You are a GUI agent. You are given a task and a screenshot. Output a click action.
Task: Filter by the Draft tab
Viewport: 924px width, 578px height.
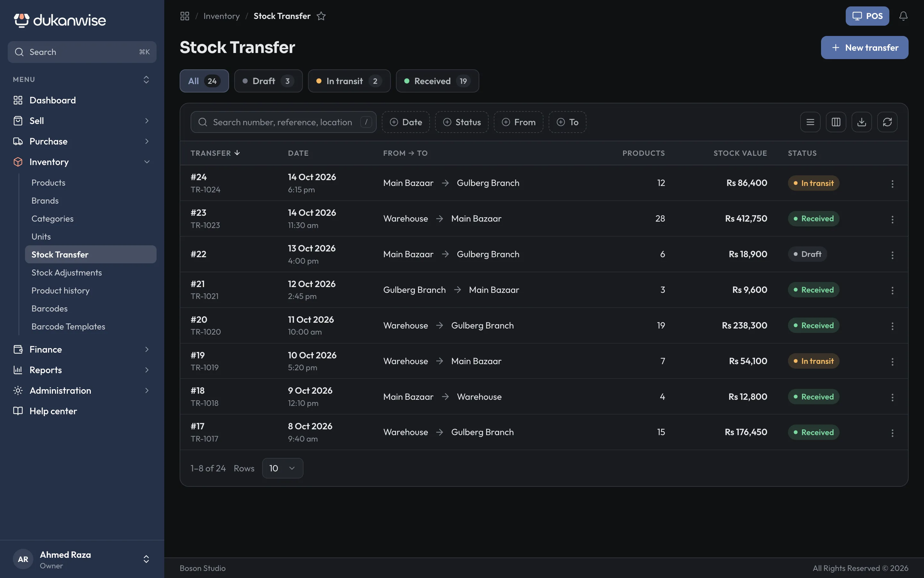(269, 81)
